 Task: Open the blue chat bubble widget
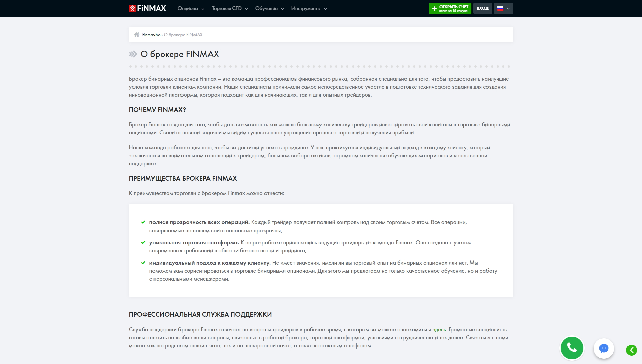604,348
